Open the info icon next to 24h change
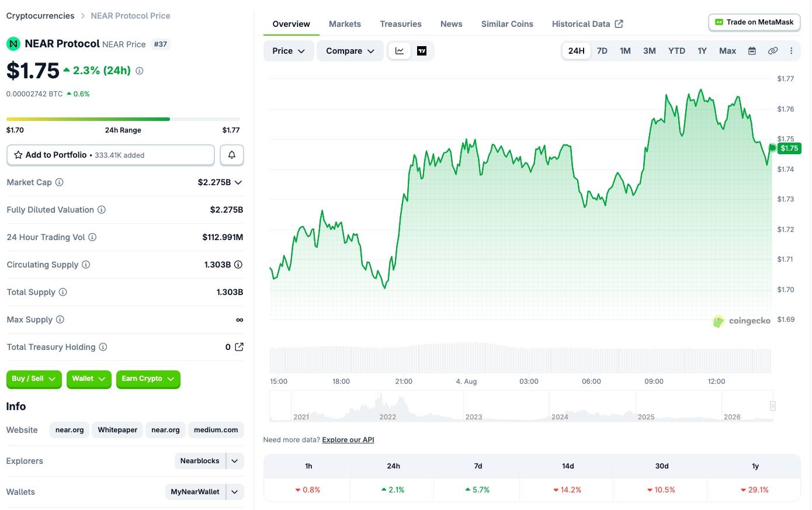 coord(140,71)
